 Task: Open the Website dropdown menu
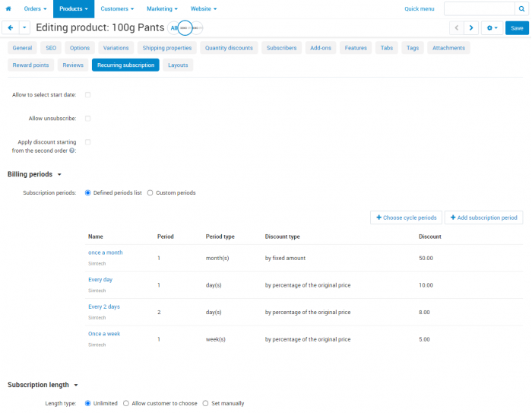pyautogui.click(x=203, y=9)
